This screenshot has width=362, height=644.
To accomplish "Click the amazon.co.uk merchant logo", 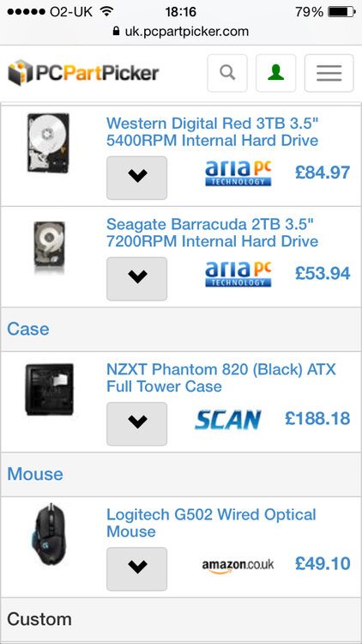I will point(238,565).
